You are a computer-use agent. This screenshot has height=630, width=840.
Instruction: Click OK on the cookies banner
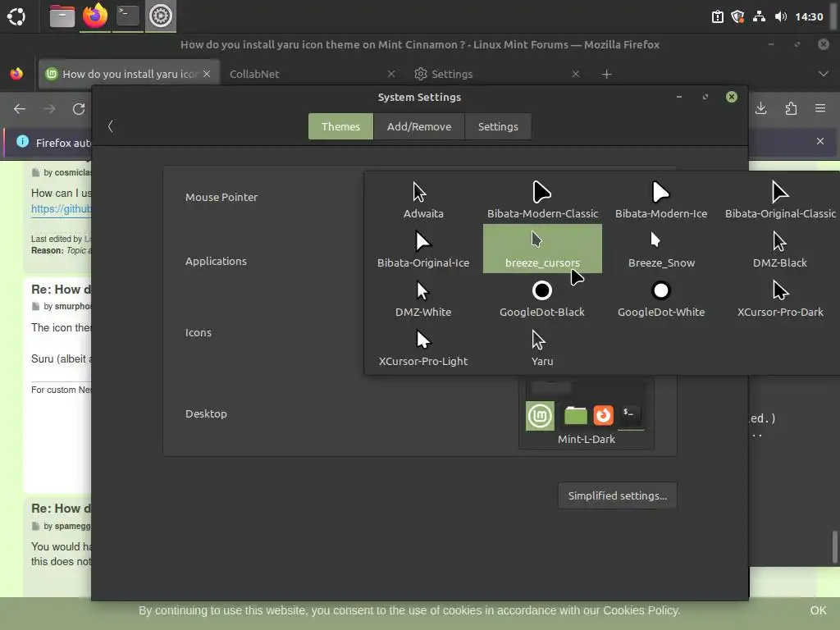(x=818, y=610)
